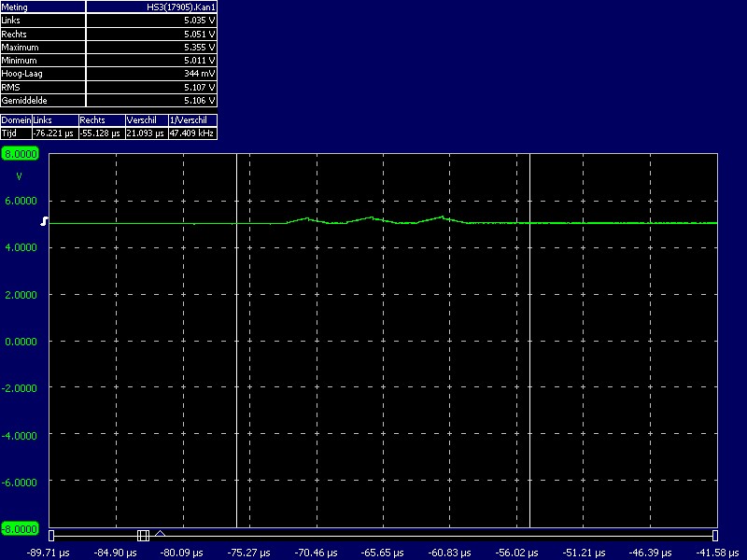This screenshot has height=560, width=747.
Task: Click the V unit label on vertical axis
Action: click(x=19, y=175)
